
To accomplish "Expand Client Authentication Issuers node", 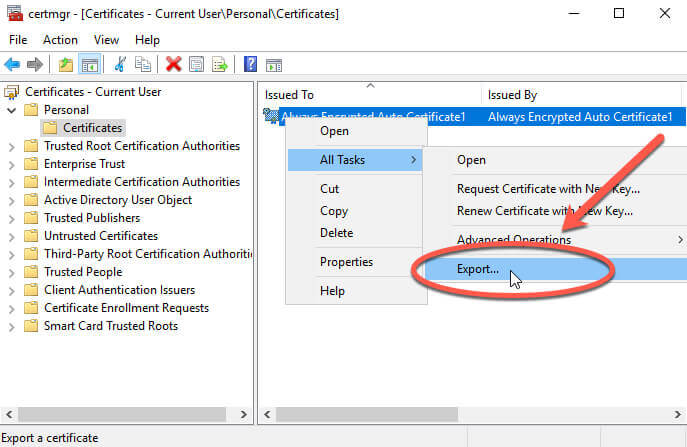I will [12, 290].
